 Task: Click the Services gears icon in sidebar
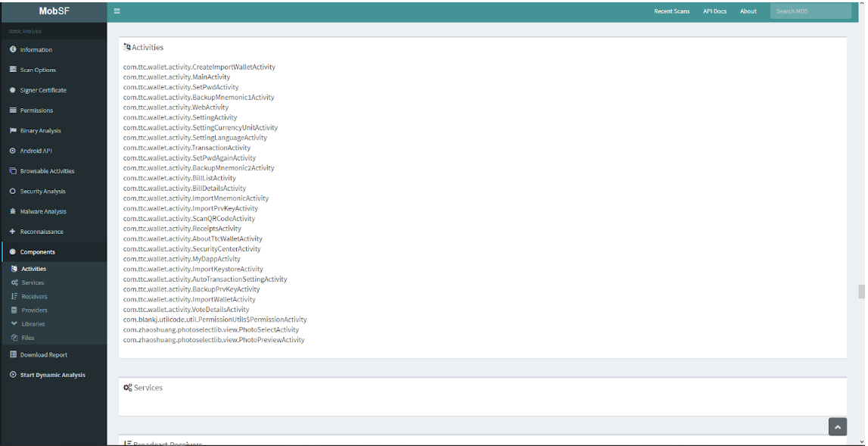click(x=14, y=282)
